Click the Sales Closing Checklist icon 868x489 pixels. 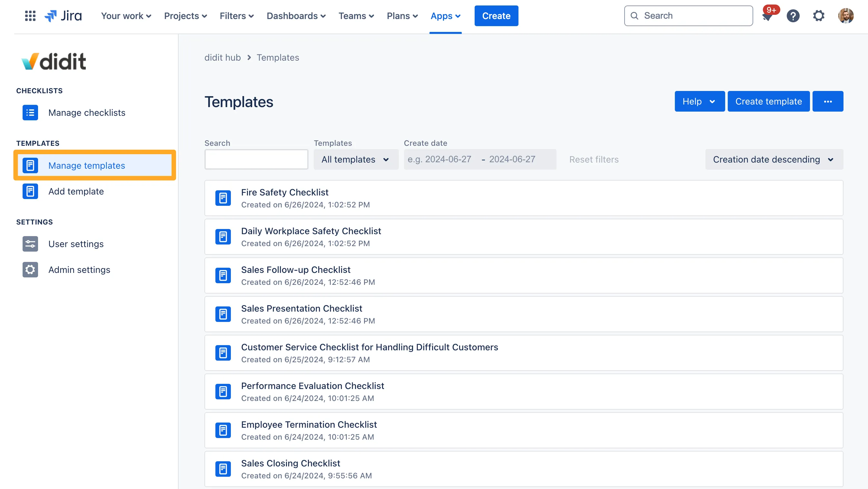point(223,469)
